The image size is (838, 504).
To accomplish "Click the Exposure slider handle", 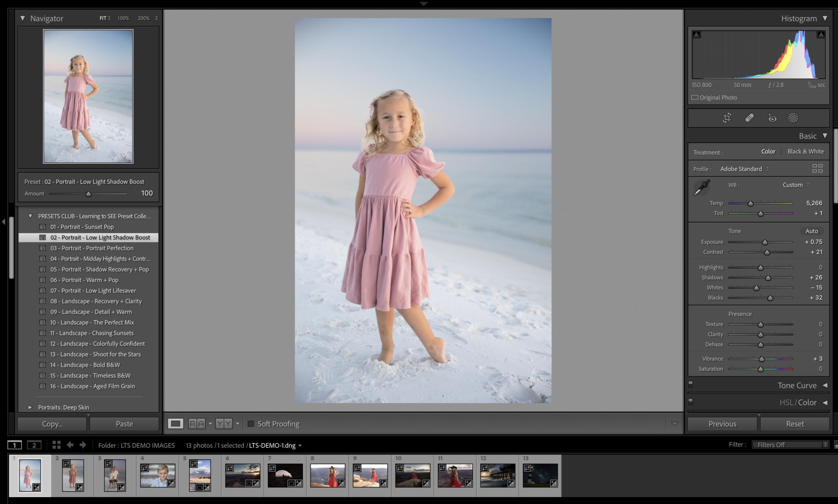I will (x=765, y=242).
